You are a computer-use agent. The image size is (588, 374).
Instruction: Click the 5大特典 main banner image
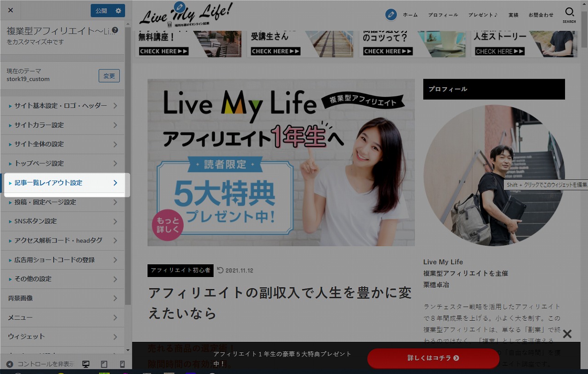click(x=281, y=162)
